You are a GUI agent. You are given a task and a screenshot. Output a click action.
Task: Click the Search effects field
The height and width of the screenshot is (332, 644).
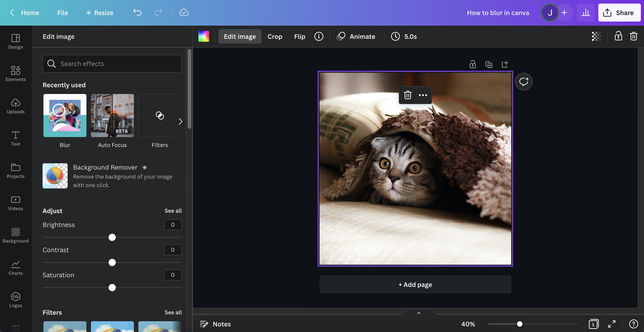click(x=112, y=63)
